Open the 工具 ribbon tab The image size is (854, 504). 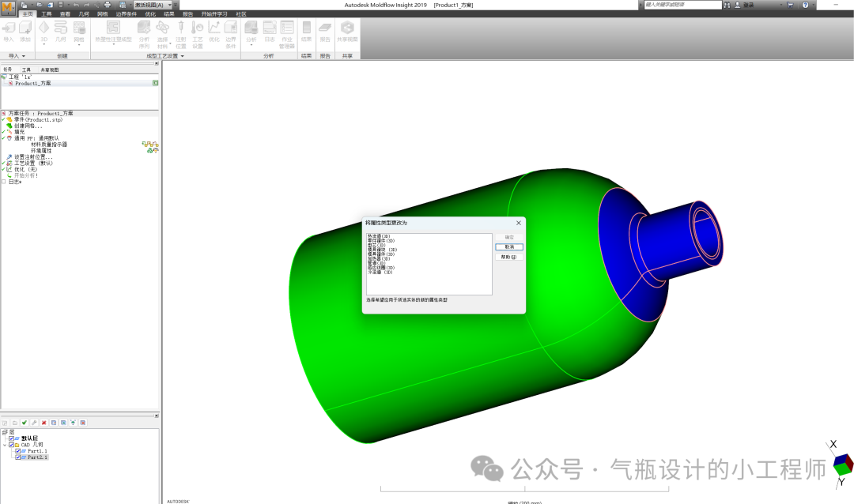[x=47, y=14]
